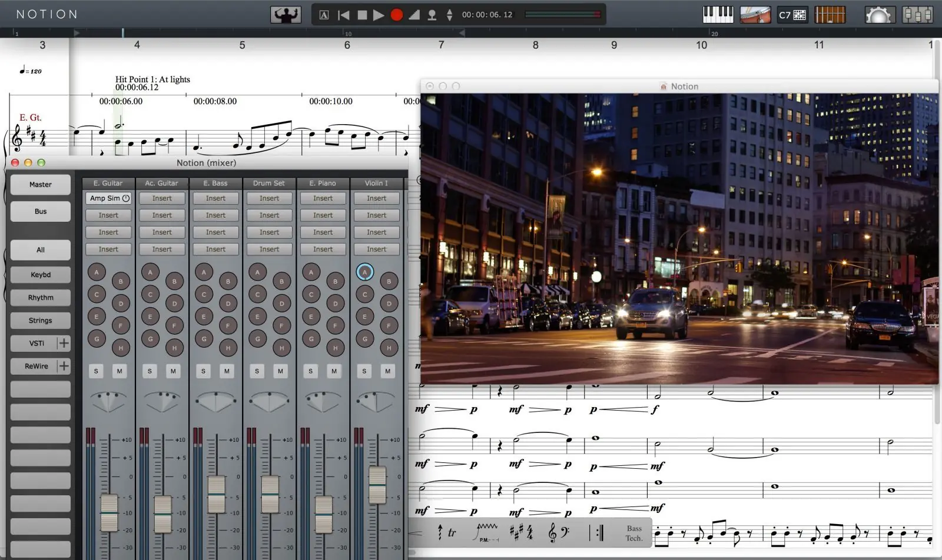Add a VSTi instrument with plus
Image resolution: width=942 pixels, height=560 pixels.
tap(64, 343)
